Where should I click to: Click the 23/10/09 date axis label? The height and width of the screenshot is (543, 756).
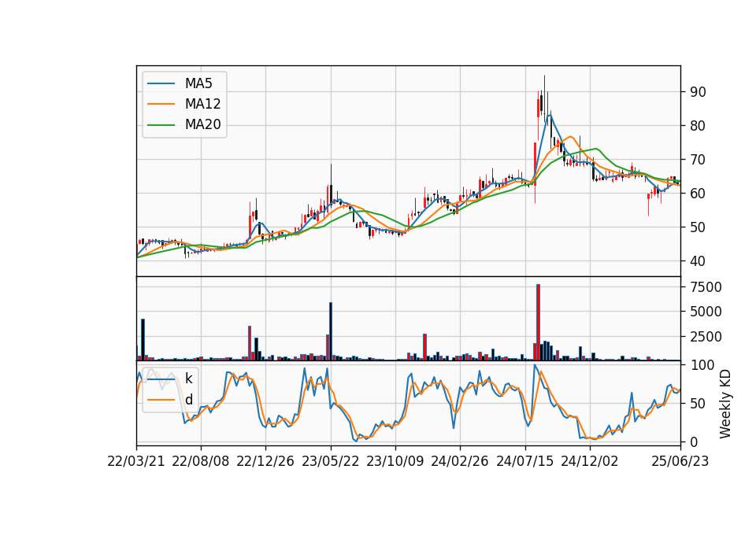point(395,461)
